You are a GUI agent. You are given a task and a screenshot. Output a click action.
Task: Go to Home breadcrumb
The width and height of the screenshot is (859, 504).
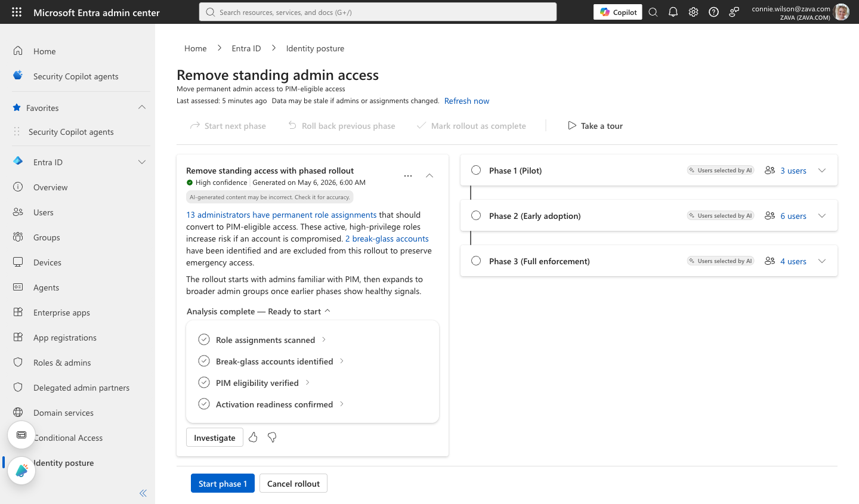(196, 48)
